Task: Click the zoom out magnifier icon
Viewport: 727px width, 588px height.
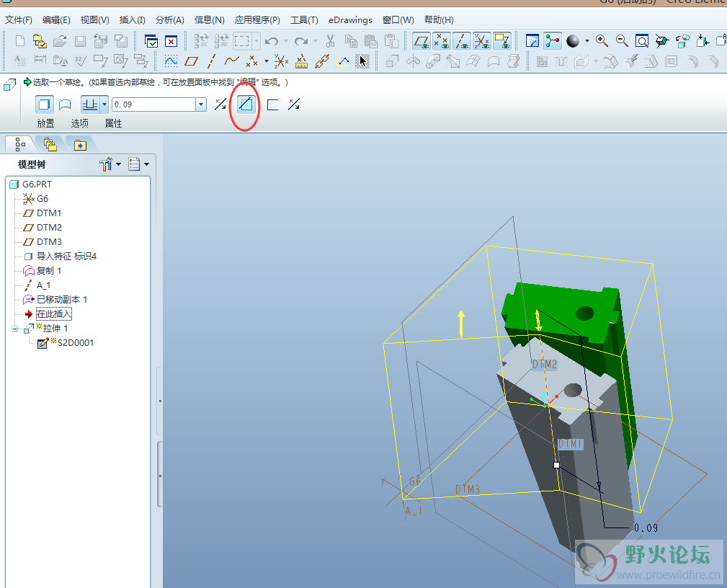Action: pyautogui.click(x=621, y=41)
